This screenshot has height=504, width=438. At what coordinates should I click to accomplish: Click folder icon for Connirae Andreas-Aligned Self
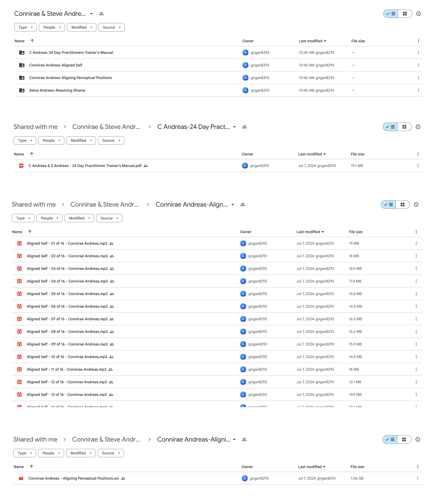(x=22, y=65)
